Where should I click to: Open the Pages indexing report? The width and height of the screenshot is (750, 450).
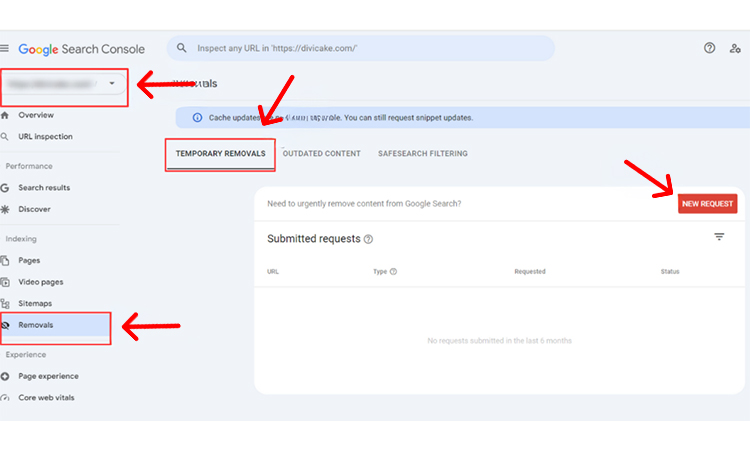coord(29,261)
